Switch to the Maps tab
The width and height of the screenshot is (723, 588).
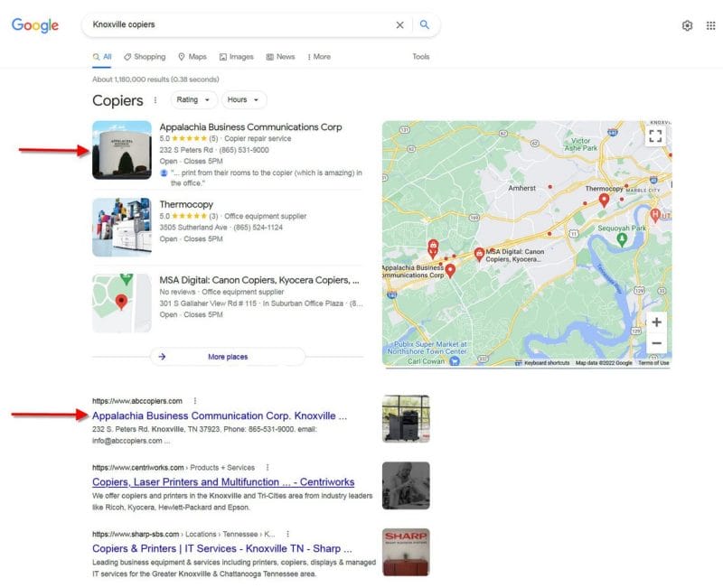pyautogui.click(x=192, y=57)
